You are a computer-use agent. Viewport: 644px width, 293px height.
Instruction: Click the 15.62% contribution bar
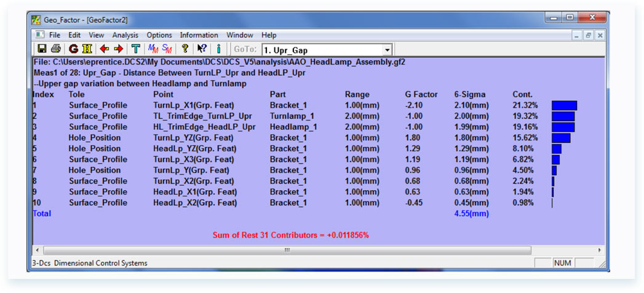(x=561, y=138)
